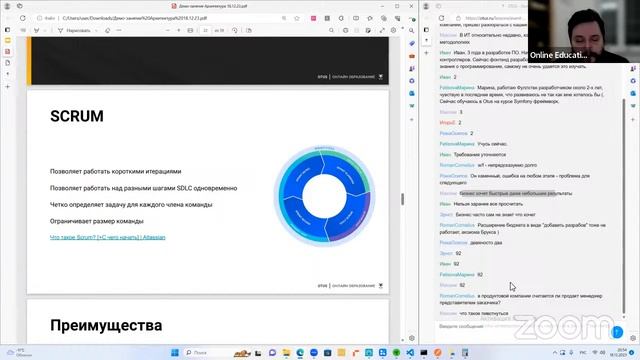Open sidebar settings gear at the bottom
640x360 pixels.
point(412,338)
